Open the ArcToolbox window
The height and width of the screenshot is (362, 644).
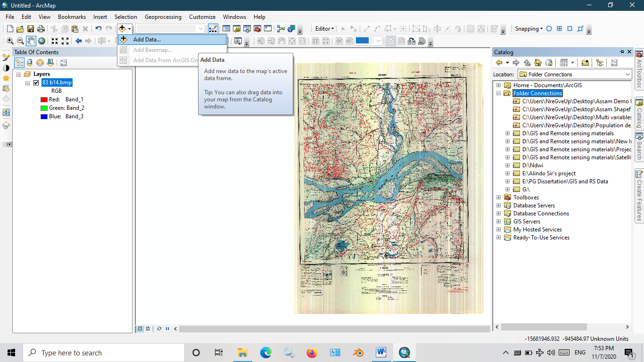[256, 29]
